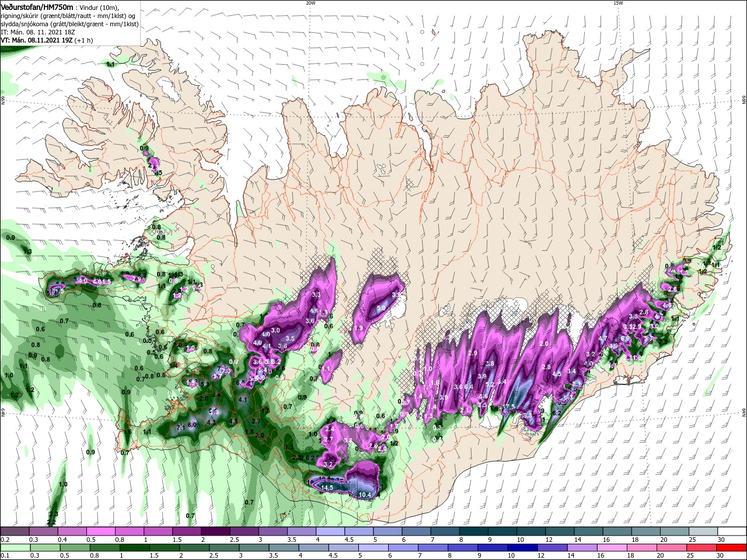Image resolution: width=747 pixels, height=560 pixels.
Task: Click the 15W longitude label
Action: [x=618, y=2]
